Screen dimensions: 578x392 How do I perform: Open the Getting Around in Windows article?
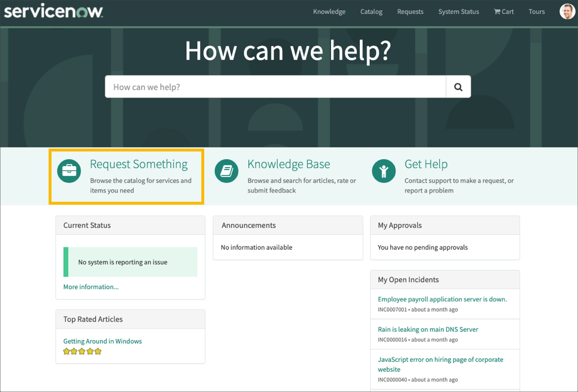tap(102, 341)
